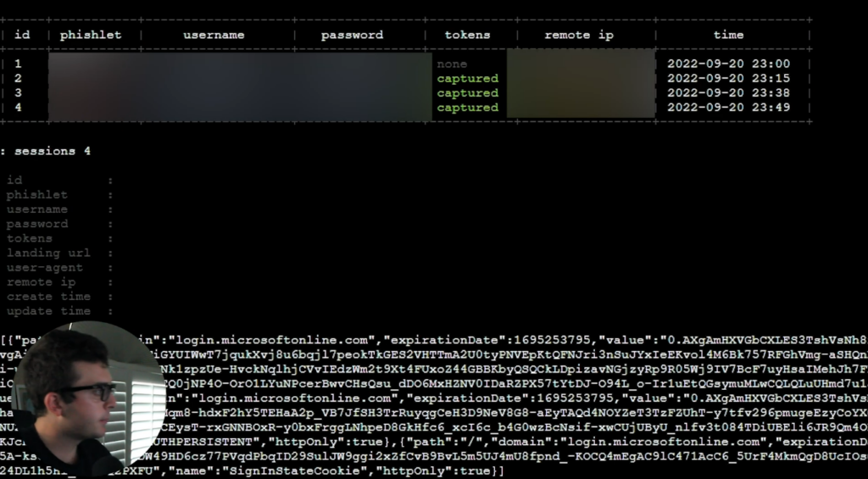
Task: Click timestamp 2022-09-20 23:49
Action: (x=728, y=107)
